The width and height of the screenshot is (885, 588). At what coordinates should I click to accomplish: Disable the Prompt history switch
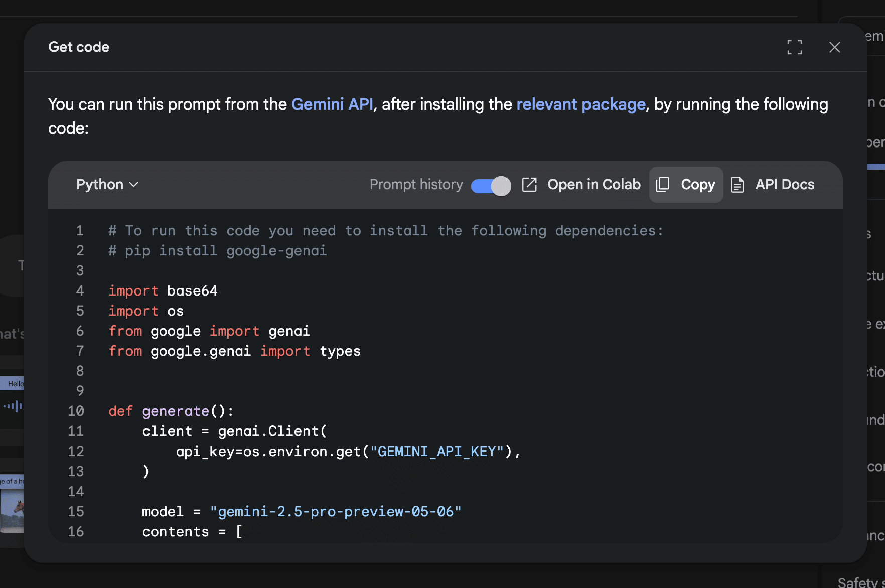(491, 186)
